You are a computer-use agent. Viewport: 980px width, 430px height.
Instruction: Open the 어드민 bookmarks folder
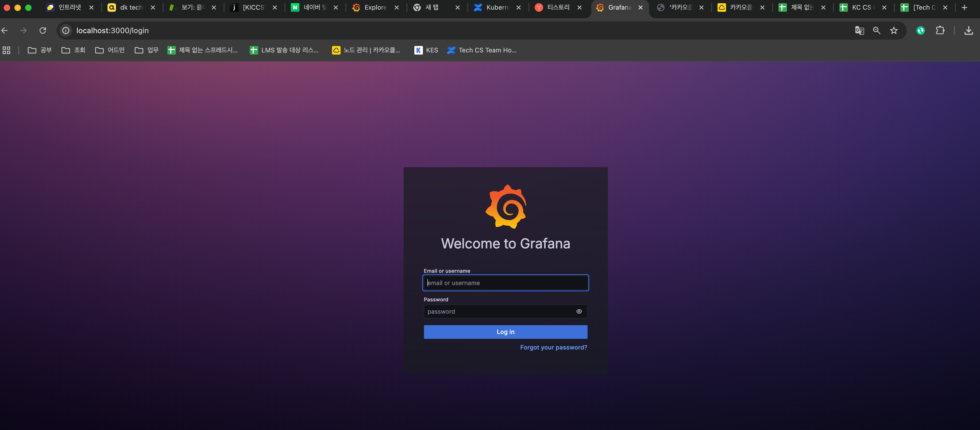pos(110,50)
